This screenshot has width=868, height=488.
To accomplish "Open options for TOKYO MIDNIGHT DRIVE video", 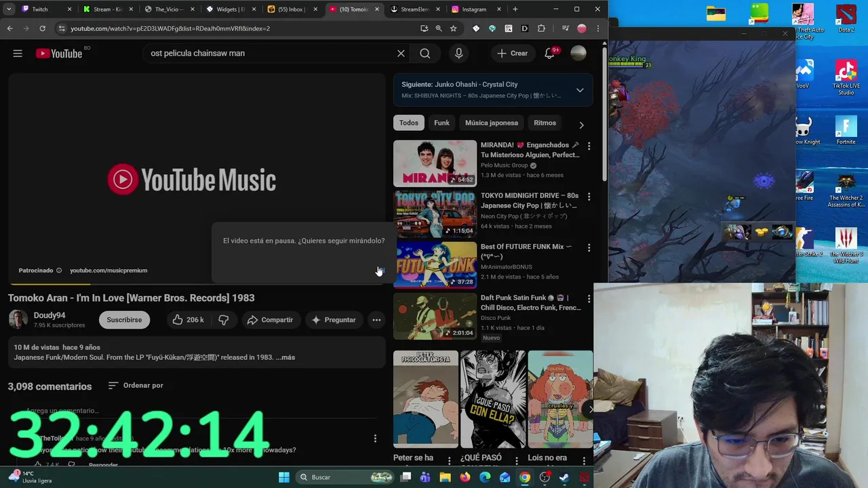I will point(589,197).
